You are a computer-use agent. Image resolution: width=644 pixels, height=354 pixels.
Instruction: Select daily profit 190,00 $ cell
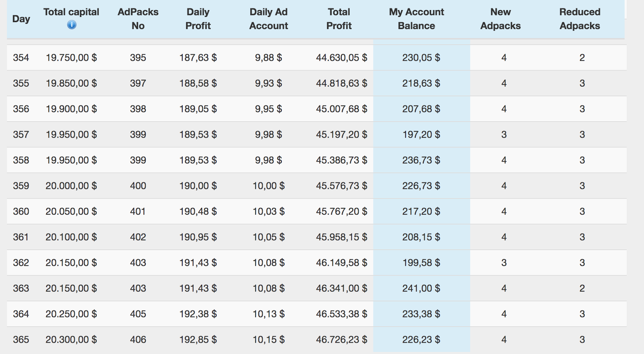(x=198, y=186)
